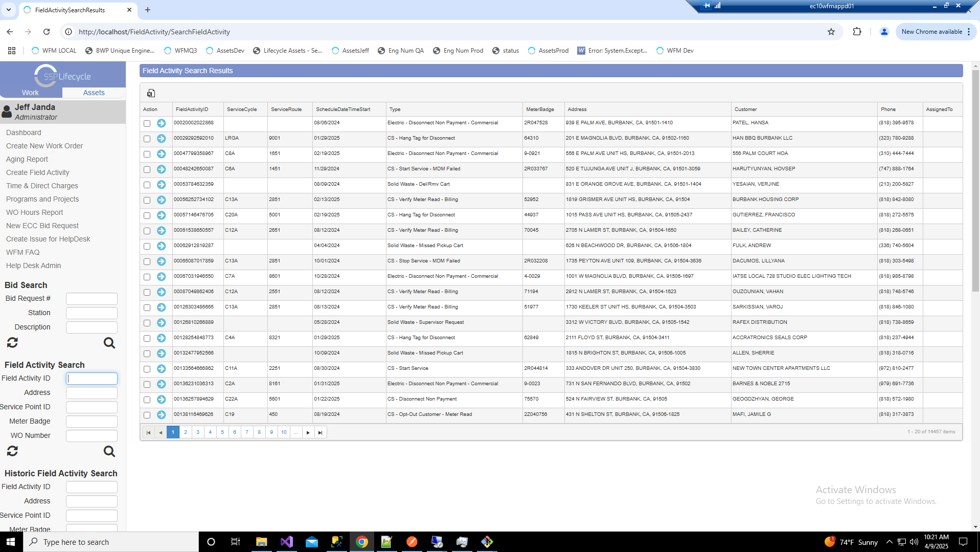980x552 pixels.
Task: Open field activity 00029292592010 arrow icon
Action: tap(161, 139)
